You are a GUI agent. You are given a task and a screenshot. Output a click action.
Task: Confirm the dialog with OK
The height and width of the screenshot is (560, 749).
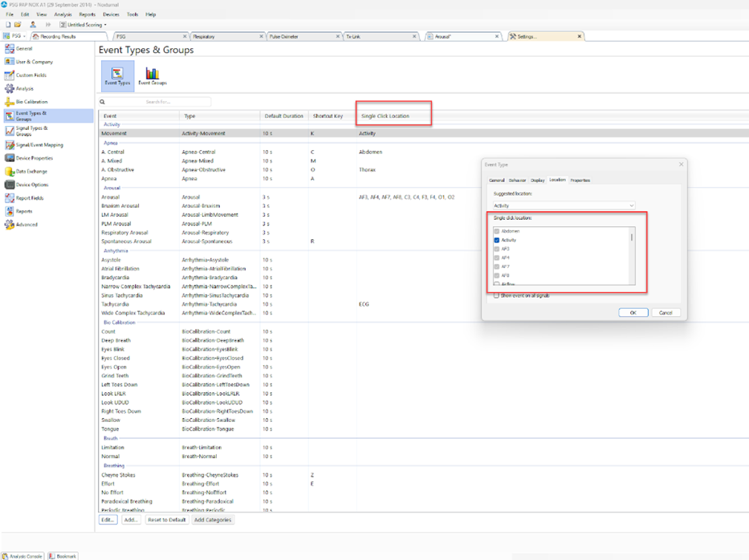[x=633, y=312]
